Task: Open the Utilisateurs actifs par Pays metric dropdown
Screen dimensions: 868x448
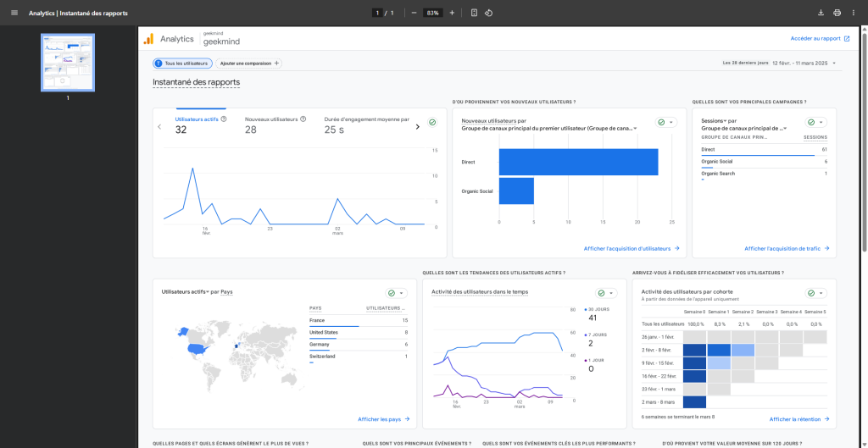Action: (185, 291)
